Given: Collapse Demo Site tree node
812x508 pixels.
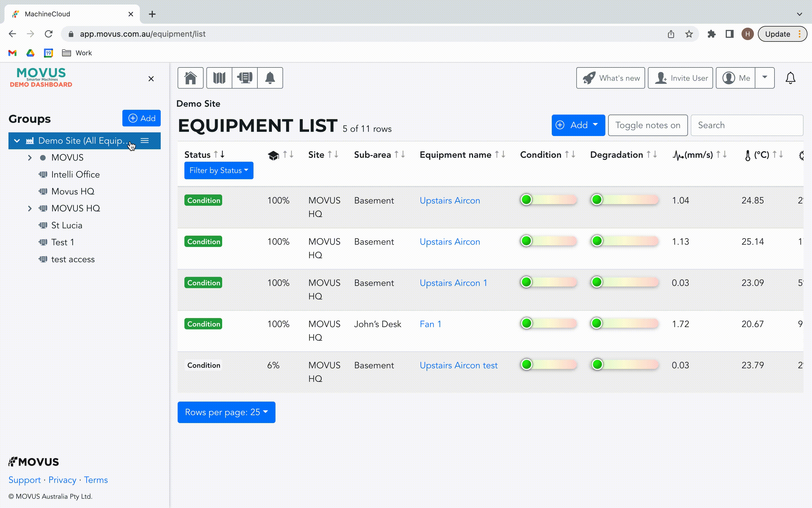Looking at the screenshot, I should [x=17, y=141].
